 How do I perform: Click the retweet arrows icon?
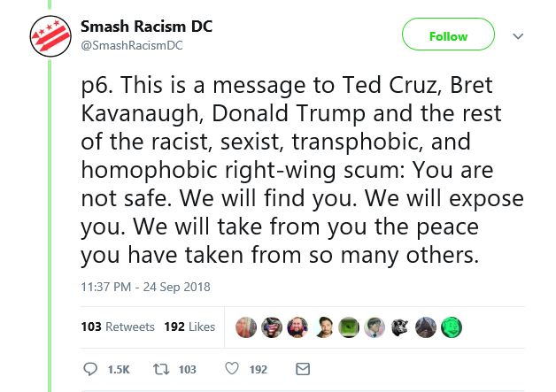[160, 369]
